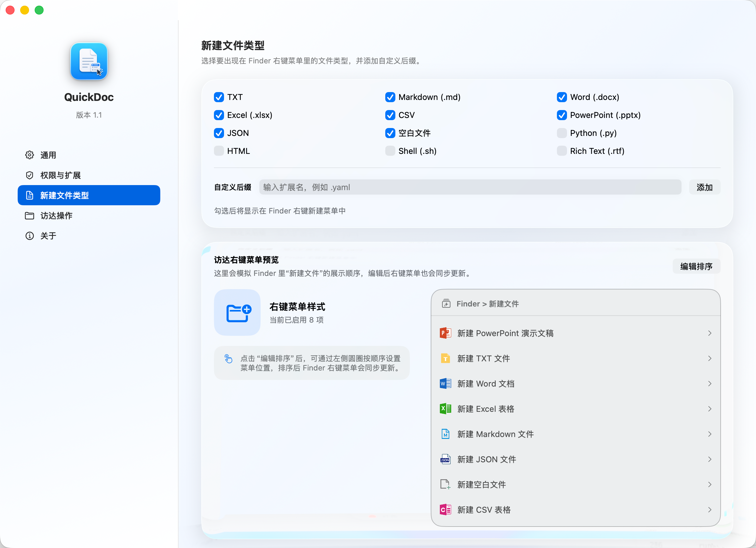The image size is (756, 548).
Task: Click the blue folder-plus 右键菜单样式 icon
Action: 237,312
